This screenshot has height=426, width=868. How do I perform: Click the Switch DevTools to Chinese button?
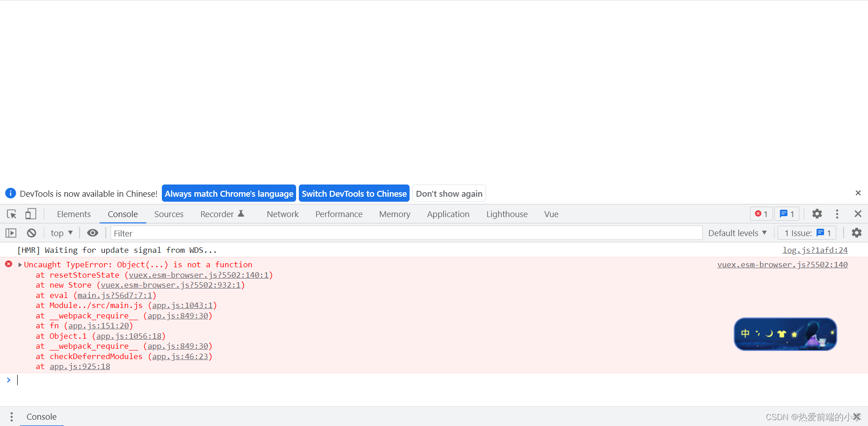[354, 193]
